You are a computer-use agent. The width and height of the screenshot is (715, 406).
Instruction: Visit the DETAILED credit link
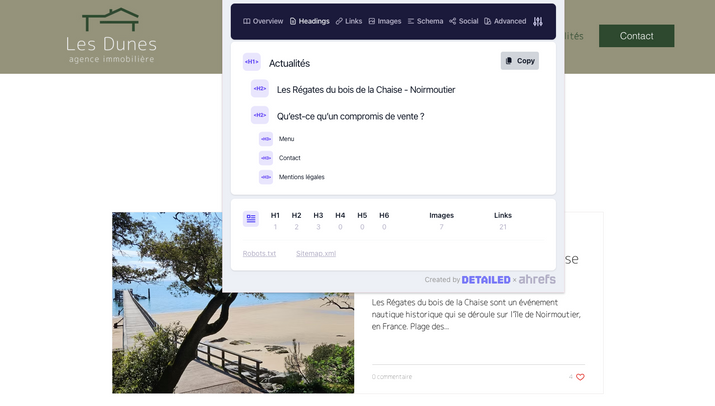486,280
